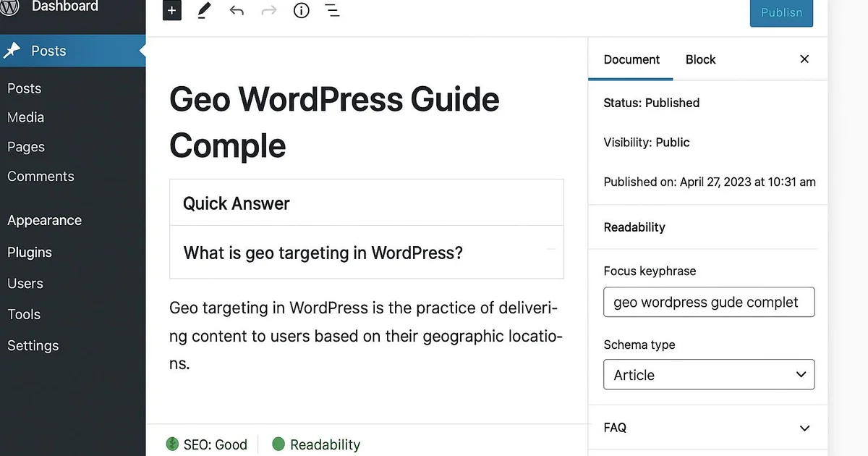868x456 pixels.
Task: Close the settings sidebar with X
Action: coord(804,59)
